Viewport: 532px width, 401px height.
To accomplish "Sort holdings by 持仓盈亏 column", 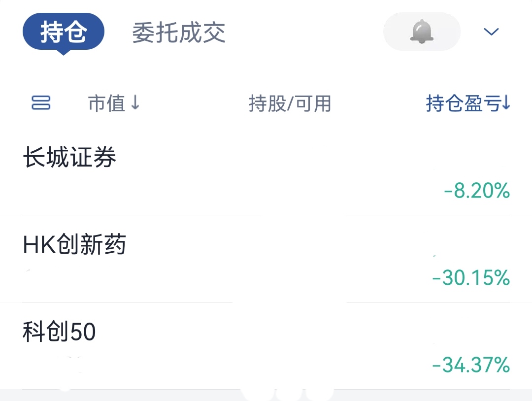I will tap(463, 103).
